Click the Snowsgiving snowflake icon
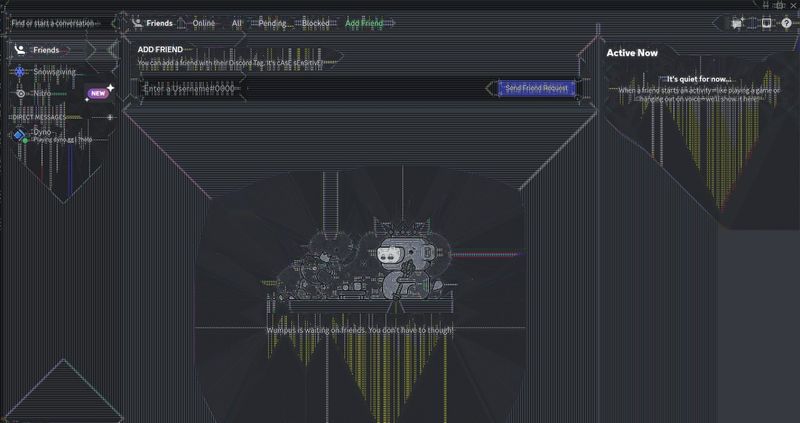The width and height of the screenshot is (800, 423). coord(19,72)
